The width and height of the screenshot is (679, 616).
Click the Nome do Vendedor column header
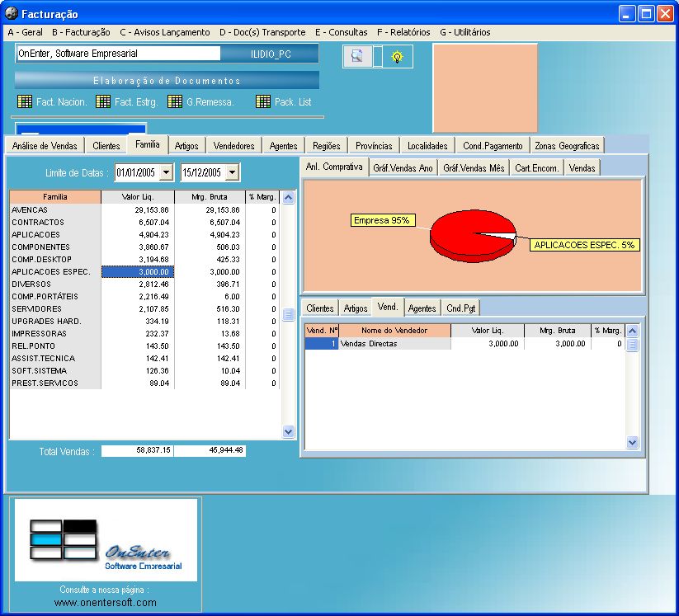(394, 331)
